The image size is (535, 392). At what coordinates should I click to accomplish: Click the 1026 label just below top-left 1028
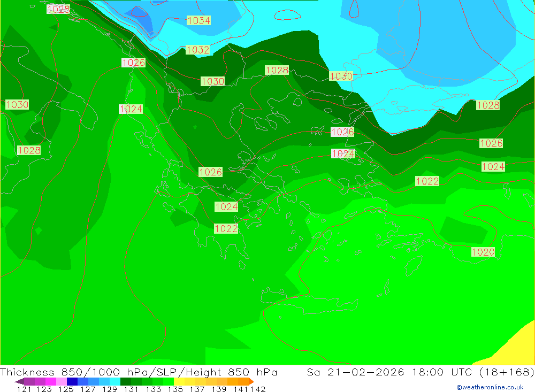coord(133,63)
